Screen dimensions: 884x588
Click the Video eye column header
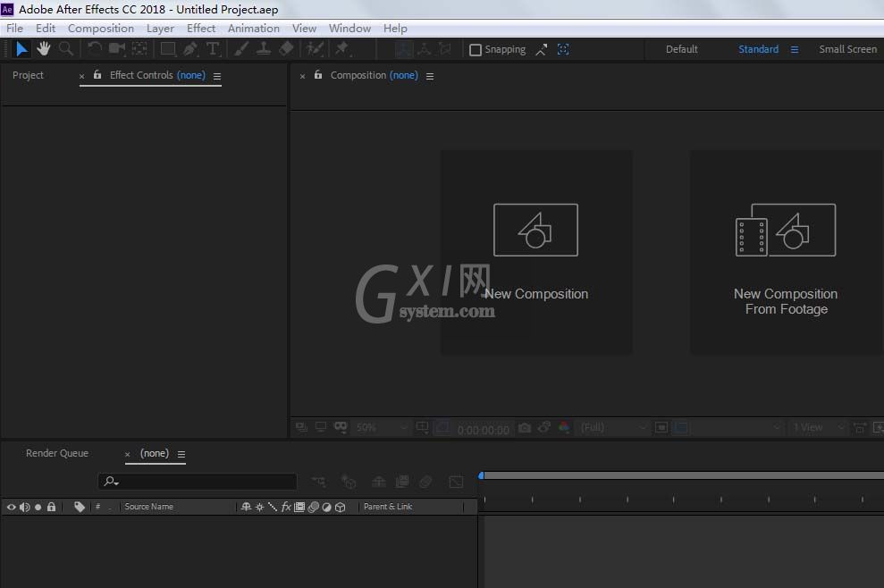(x=12, y=507)
